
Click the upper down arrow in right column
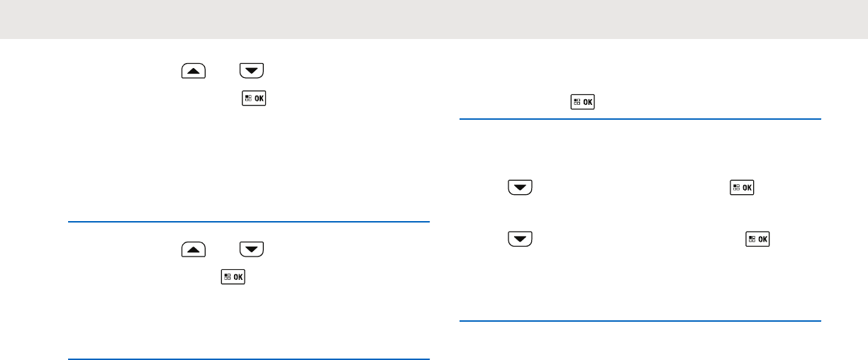521,188
